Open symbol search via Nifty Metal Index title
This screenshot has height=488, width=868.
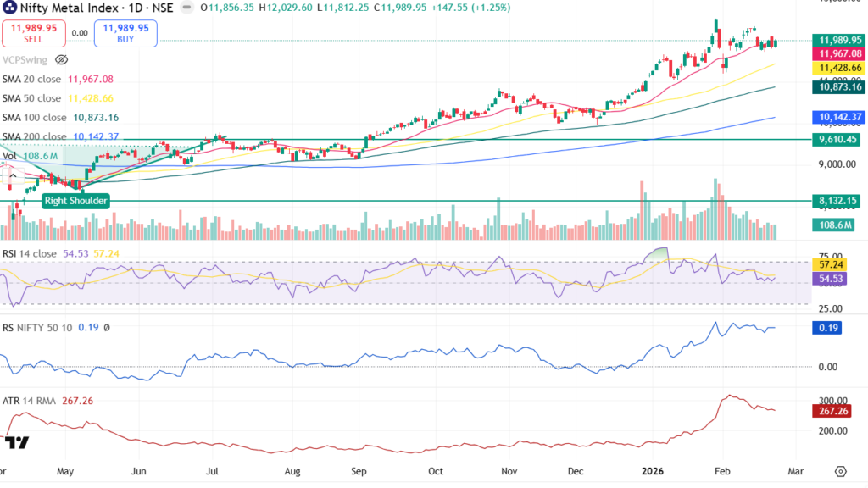click(x=70, y=8)
